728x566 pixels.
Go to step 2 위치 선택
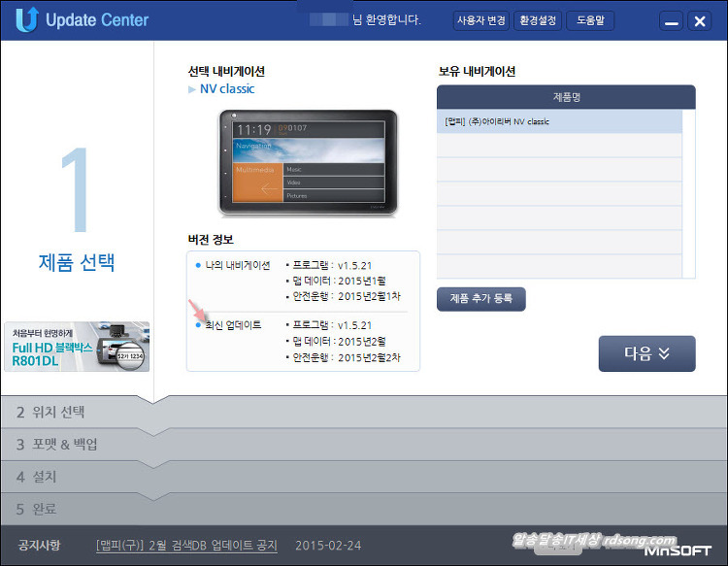(364, 412)
